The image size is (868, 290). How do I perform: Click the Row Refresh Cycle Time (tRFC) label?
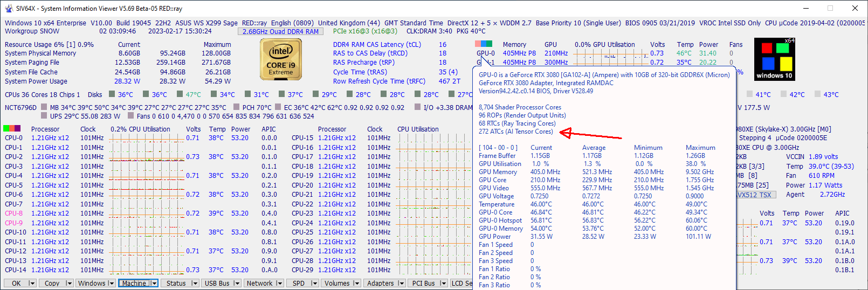[379, 81]
